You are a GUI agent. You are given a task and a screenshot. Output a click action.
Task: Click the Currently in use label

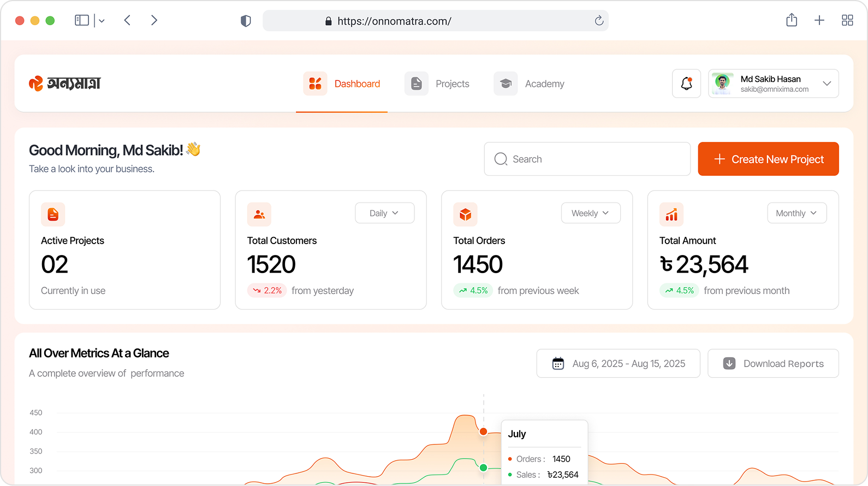pos(73,291)
